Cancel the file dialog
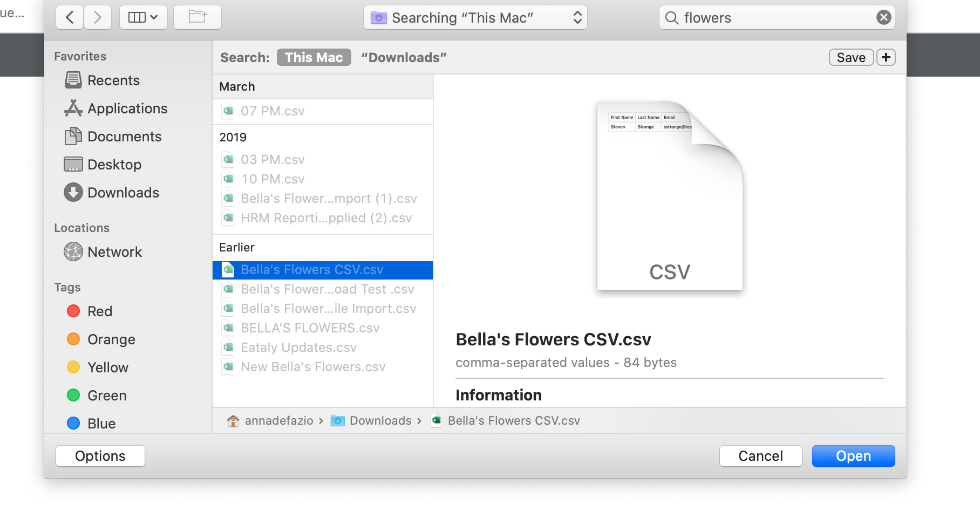 click(760, 456)
